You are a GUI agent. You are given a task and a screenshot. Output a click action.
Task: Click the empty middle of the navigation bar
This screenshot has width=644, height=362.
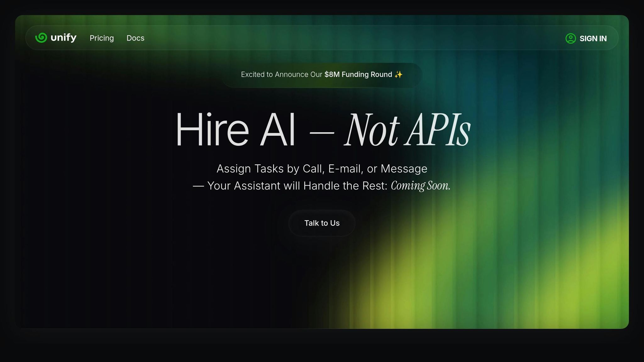pyautogui.click(x=346, y=38)
